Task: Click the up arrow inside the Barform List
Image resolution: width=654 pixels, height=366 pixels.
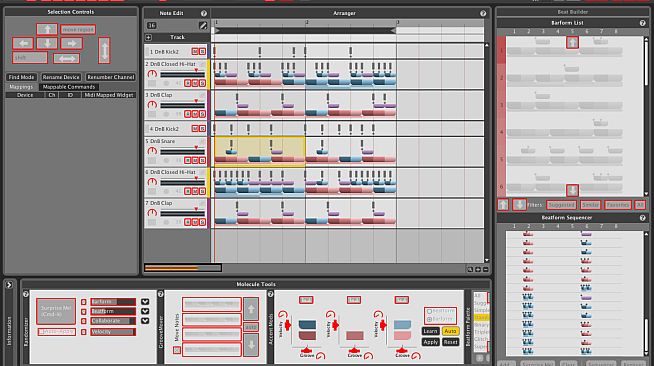Action: (x=572, y=42)
